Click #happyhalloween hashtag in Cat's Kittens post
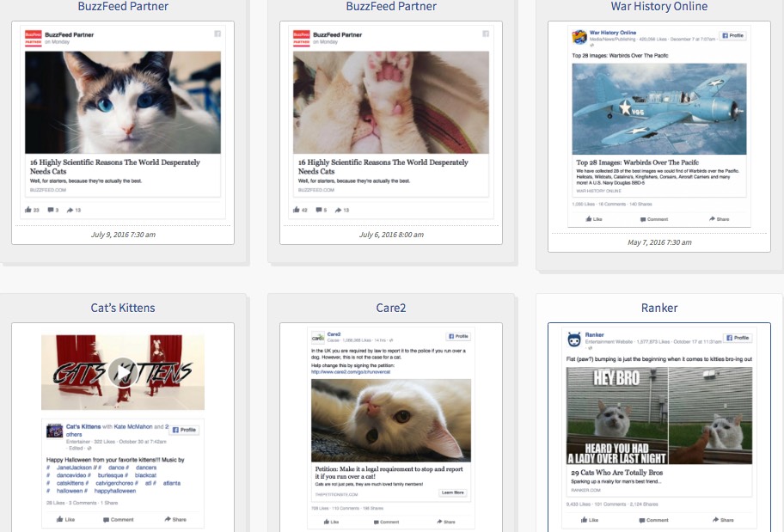The width and height of the screenshot is (784, 532). point(115,491)
